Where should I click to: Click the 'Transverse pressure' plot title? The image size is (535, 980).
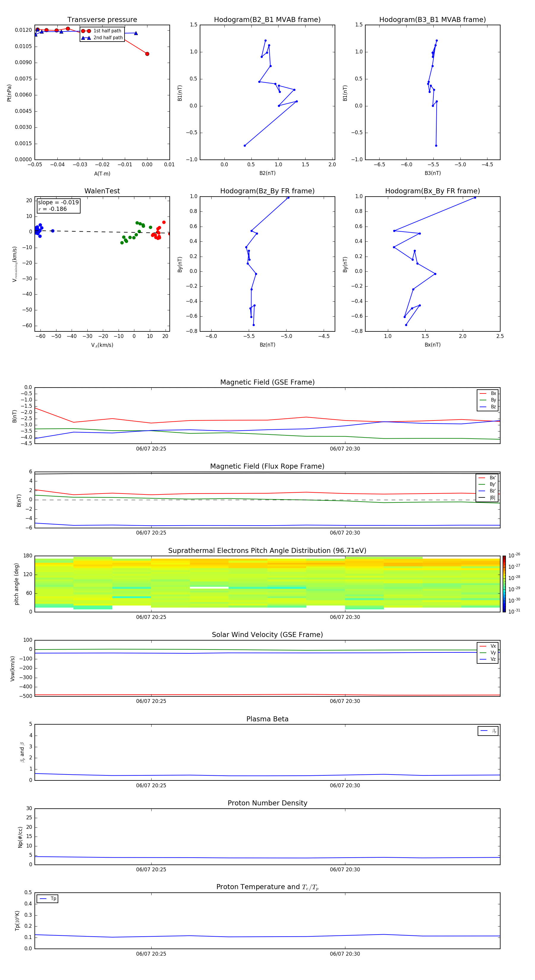point(102,20)
